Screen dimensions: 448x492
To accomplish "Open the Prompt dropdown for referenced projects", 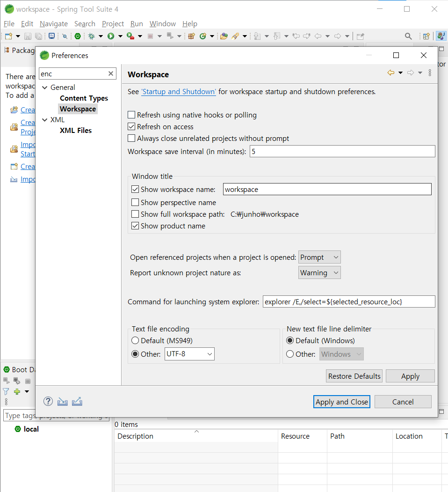I will (319, 257).
